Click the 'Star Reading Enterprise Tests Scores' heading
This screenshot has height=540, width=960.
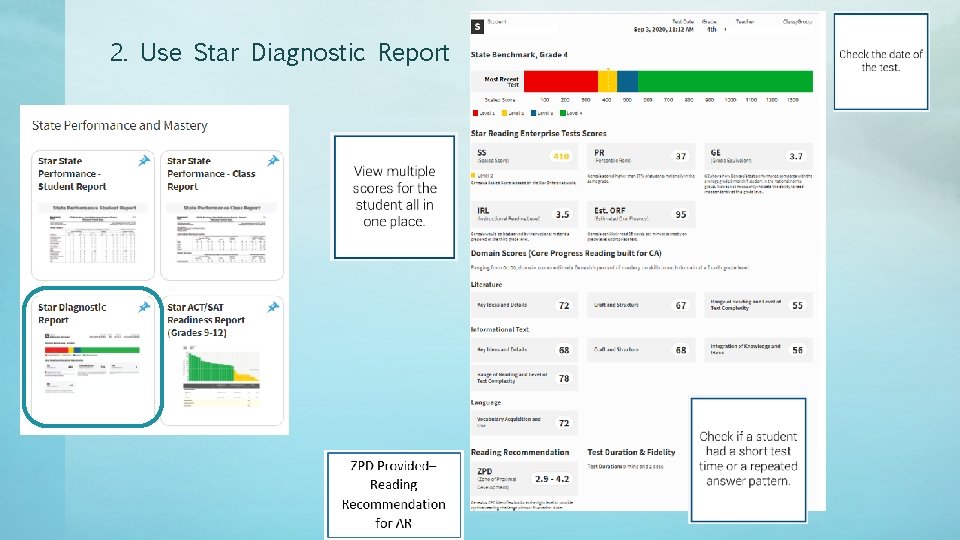[x=538, y=133]
